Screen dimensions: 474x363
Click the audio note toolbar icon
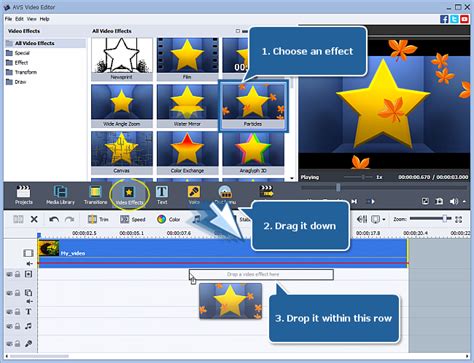pos(197,219)
